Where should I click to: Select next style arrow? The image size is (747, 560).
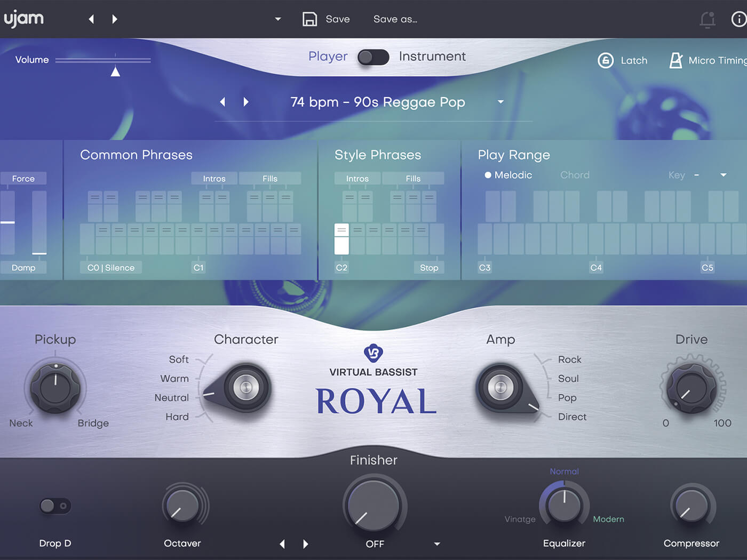tap(246, 101)
